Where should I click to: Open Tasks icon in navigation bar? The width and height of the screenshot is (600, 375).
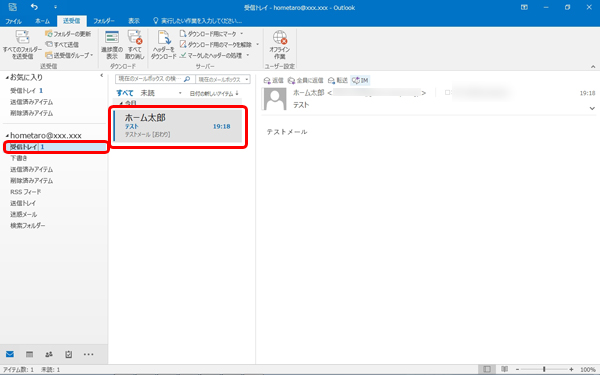(68, 354)
